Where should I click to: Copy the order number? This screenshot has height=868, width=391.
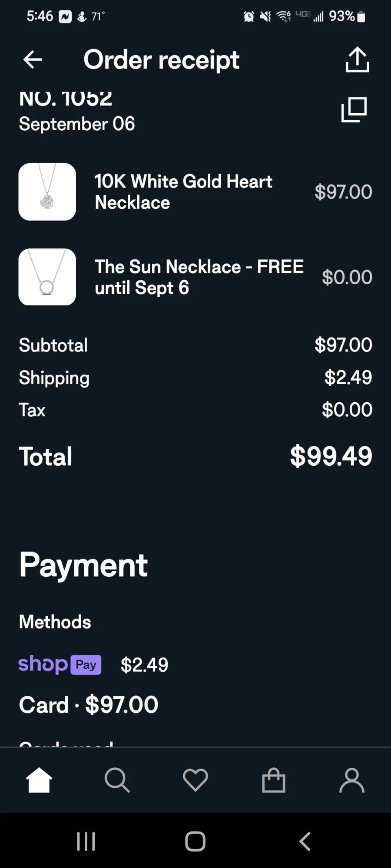pos(354,109)
